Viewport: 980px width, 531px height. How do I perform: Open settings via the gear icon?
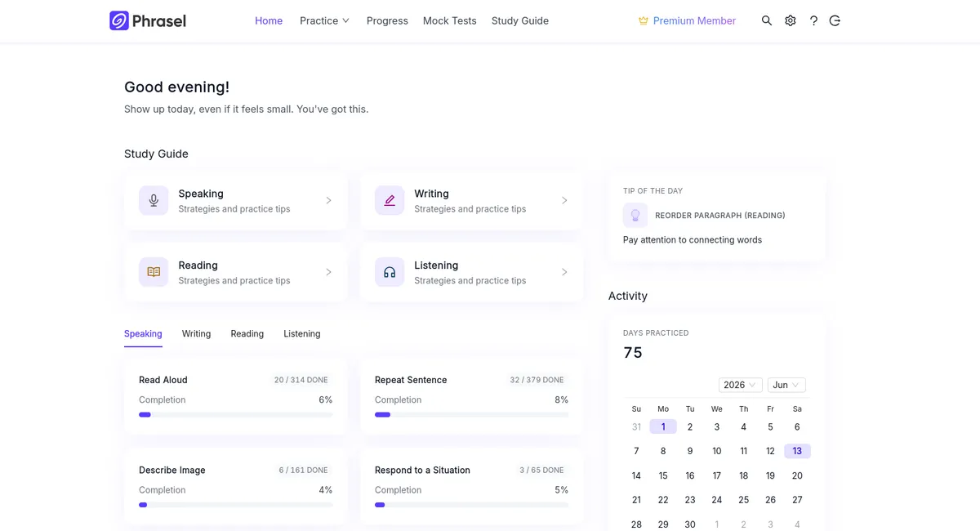click(791, 20)
